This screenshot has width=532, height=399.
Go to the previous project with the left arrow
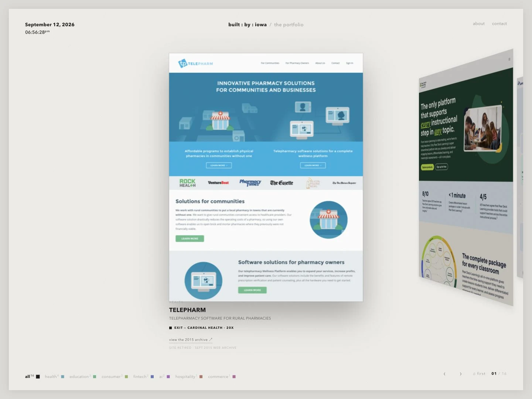coord(444,374)
